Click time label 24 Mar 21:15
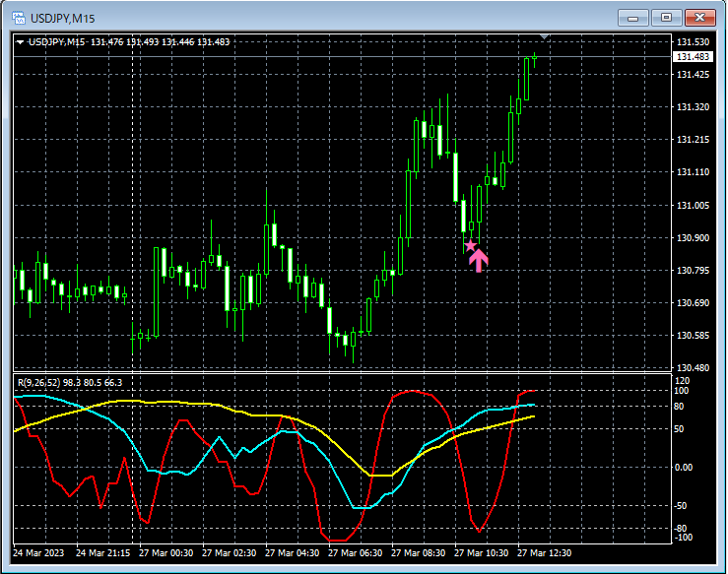 103,553
